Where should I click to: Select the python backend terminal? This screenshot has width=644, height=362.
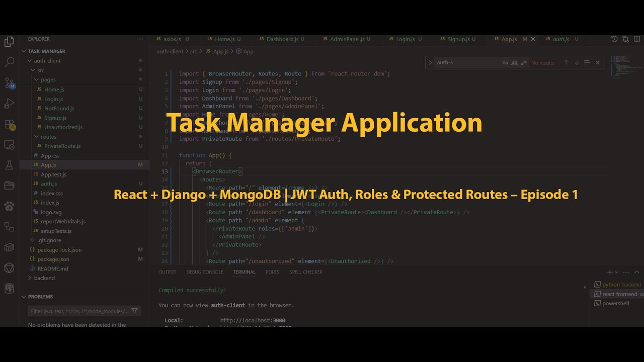[x=617, y=285]
